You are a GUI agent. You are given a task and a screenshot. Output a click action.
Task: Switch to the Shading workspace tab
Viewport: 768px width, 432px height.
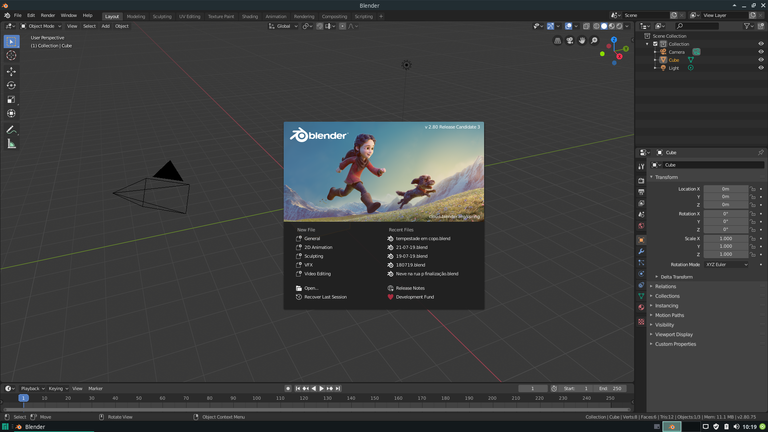(x=249, y=16)
